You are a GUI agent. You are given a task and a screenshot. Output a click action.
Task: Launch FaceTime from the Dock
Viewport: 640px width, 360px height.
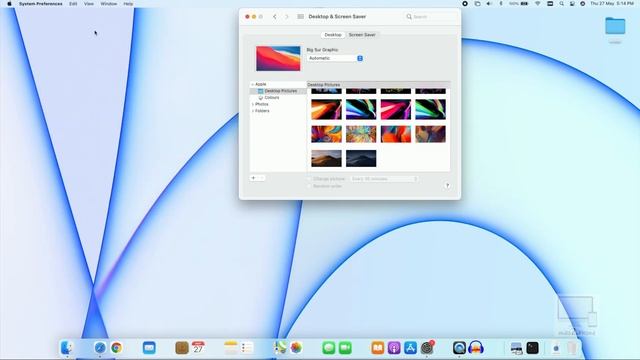[345, 348]
